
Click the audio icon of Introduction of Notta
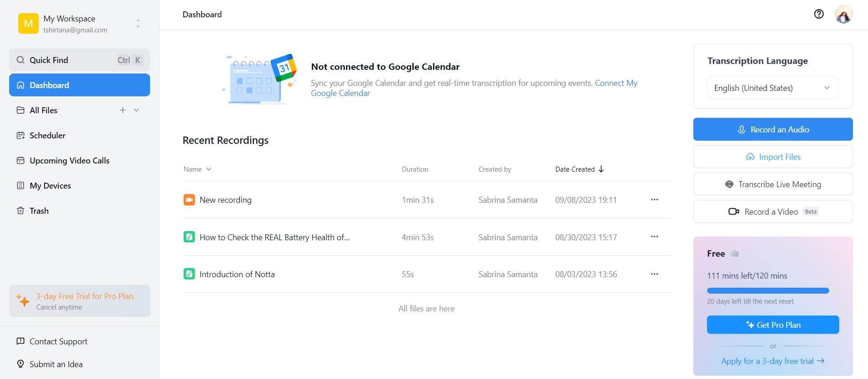point(189,274)
